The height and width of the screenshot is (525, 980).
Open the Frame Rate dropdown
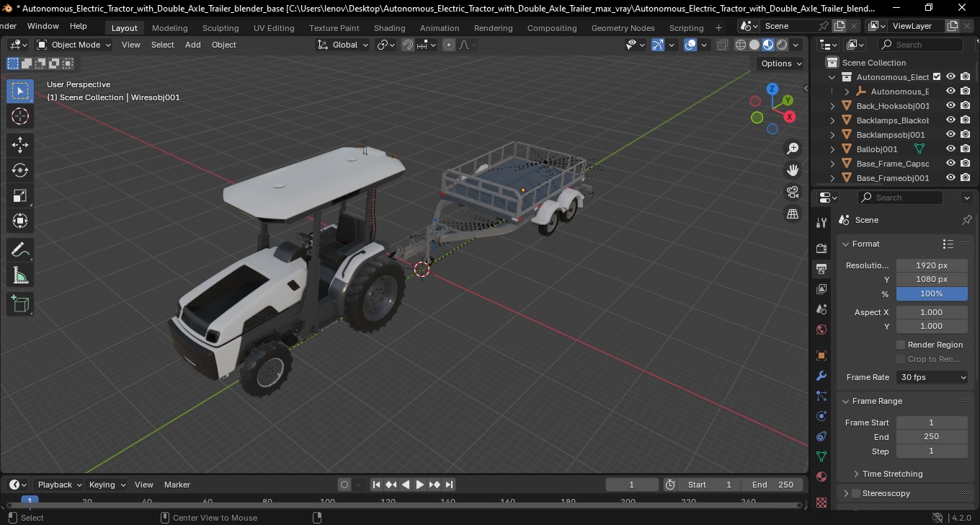coord(932,377)
